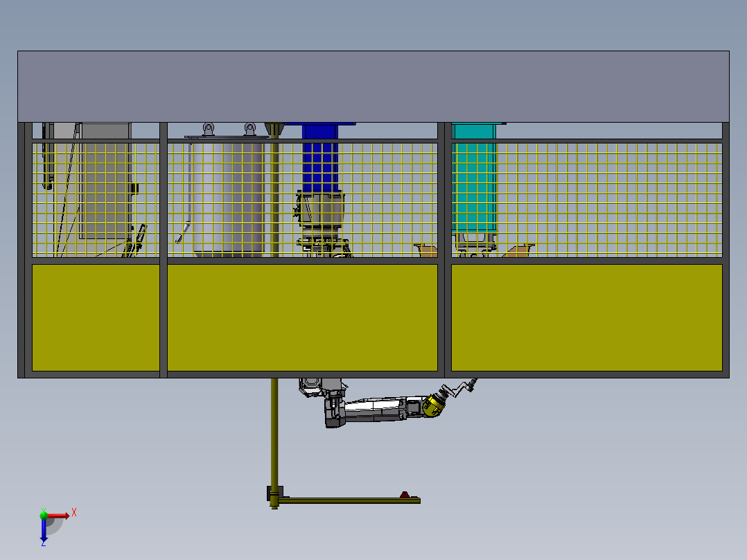Select the red stop on the horizontal bar
This screenshot has height=560, width=747.
(405, 495)
